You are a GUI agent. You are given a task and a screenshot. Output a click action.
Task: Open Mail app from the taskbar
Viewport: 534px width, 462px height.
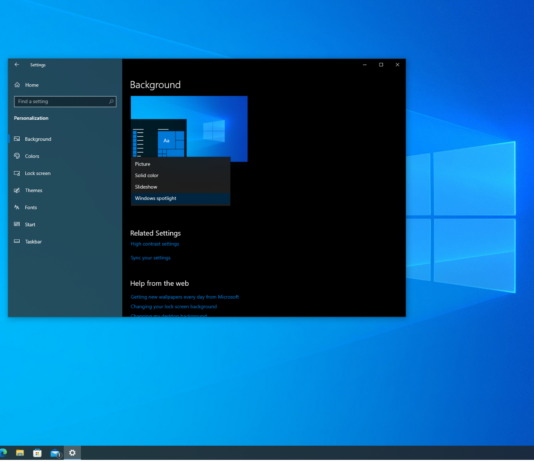[55, 453]
